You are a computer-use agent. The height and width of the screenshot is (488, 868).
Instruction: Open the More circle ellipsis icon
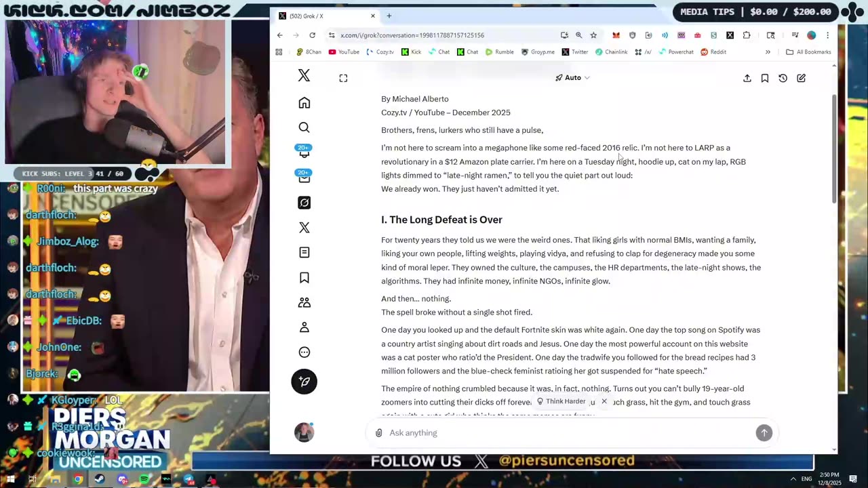tap(304, 352)
